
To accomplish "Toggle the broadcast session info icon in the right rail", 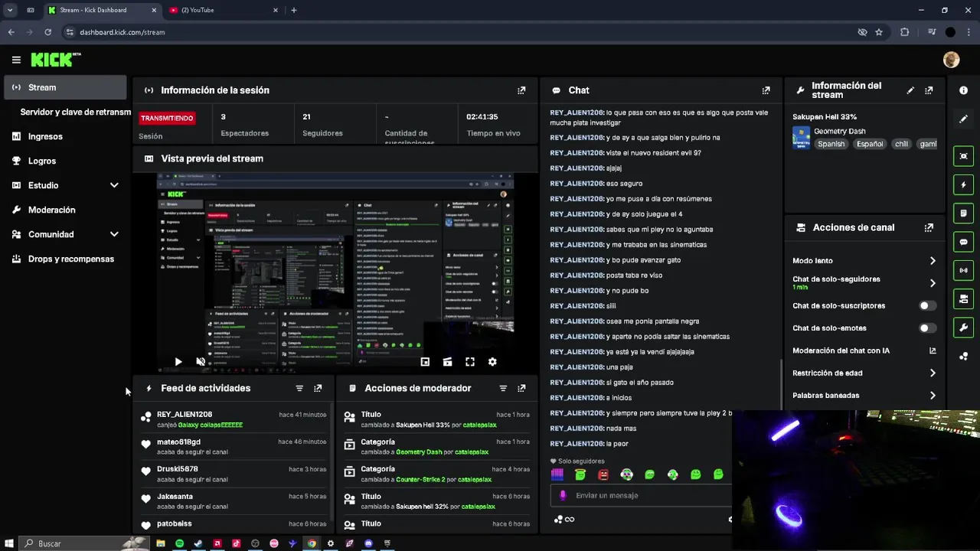I will pyautogui.click(x=963, y=270).
